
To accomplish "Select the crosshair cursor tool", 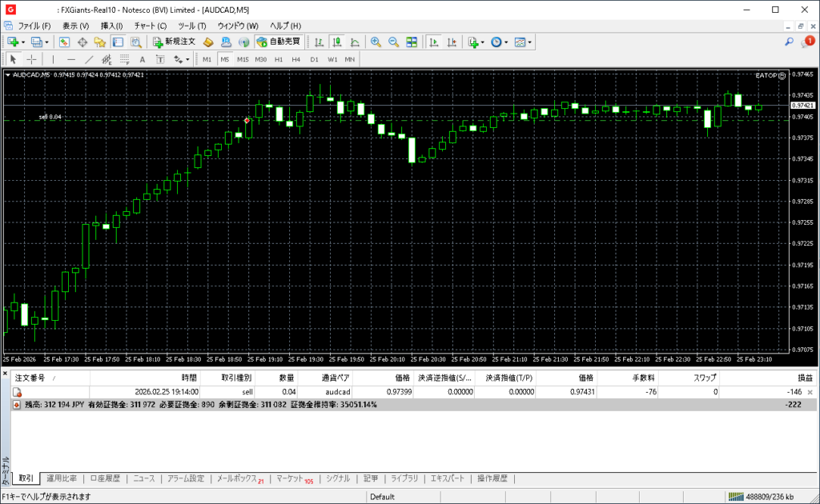I will [31, 59].
